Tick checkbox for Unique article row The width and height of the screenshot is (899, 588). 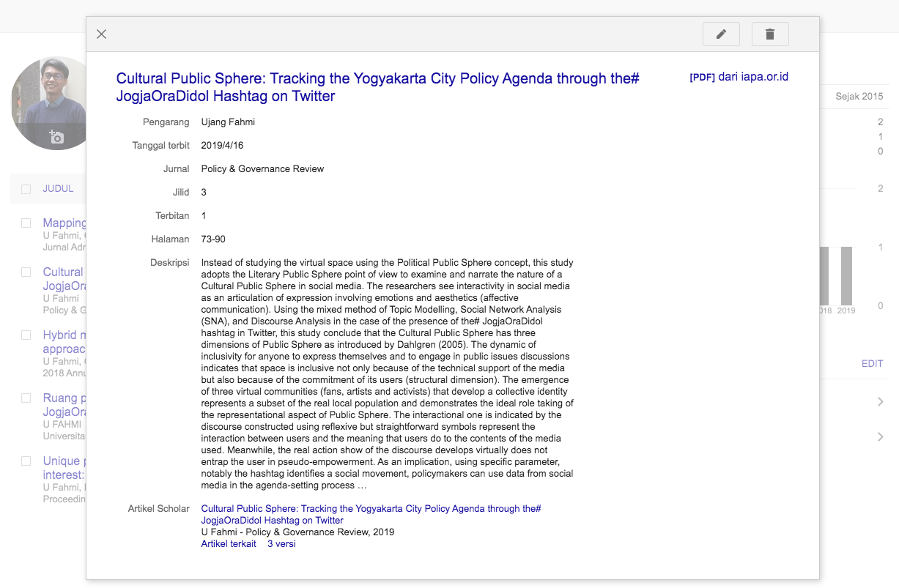tap(26, 461)
